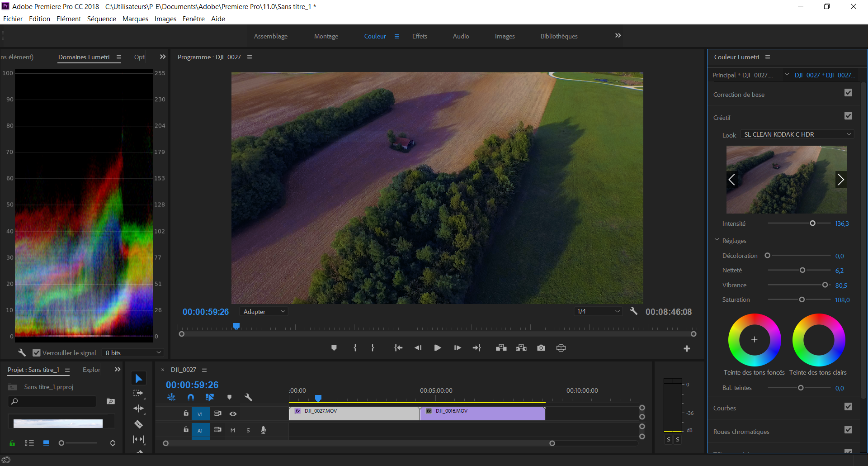Viewport: 868px width, 466px height.
Task: Toggle Verrouiller le signal checkbox
Action: click(x=37, y=352)
